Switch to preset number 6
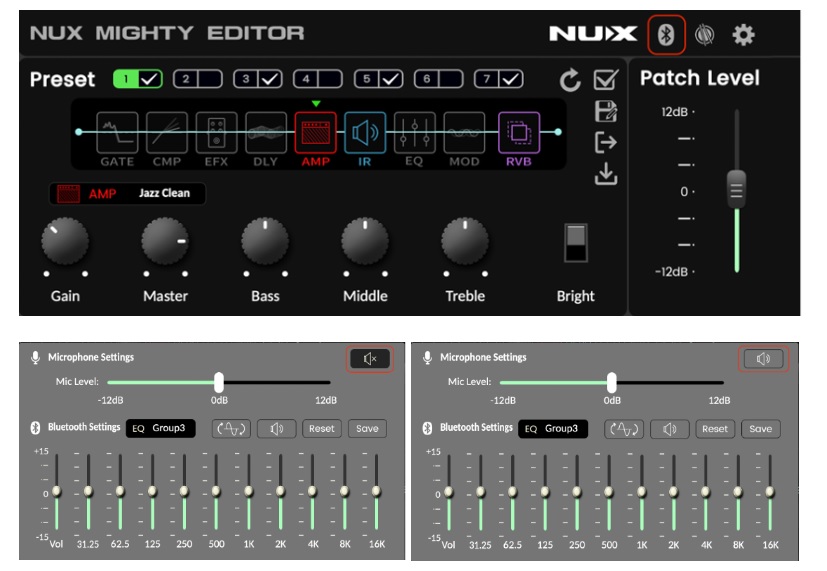This screenshot has height=571, width=827. (427, 79)
